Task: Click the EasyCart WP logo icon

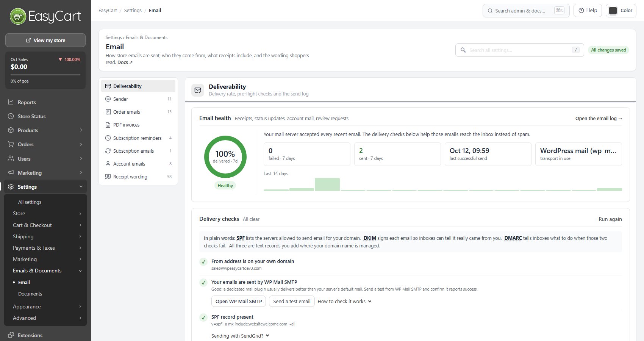Action: [18, 16]
